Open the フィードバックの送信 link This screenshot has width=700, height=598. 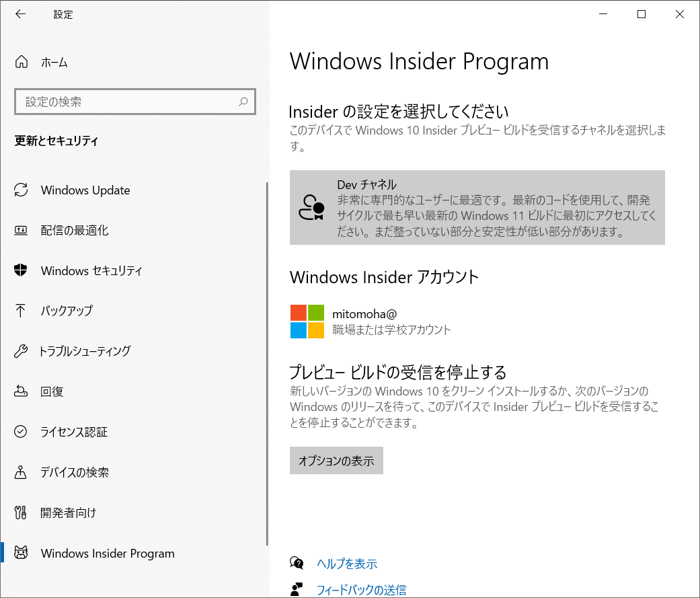(361, 590)
